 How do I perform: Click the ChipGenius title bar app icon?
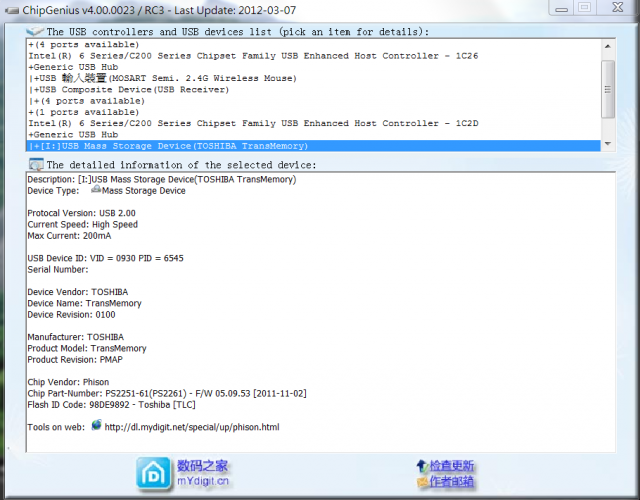[12, 10]
